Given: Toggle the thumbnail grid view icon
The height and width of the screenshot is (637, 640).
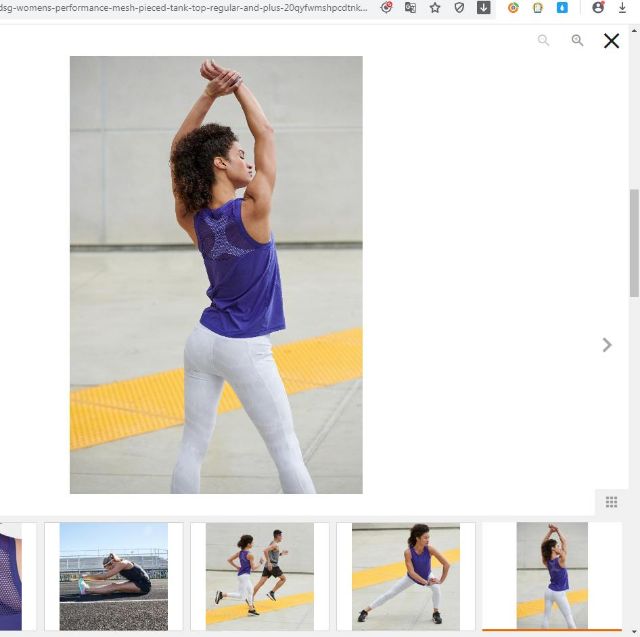Looking at the screenshot, I should [611, 502].
